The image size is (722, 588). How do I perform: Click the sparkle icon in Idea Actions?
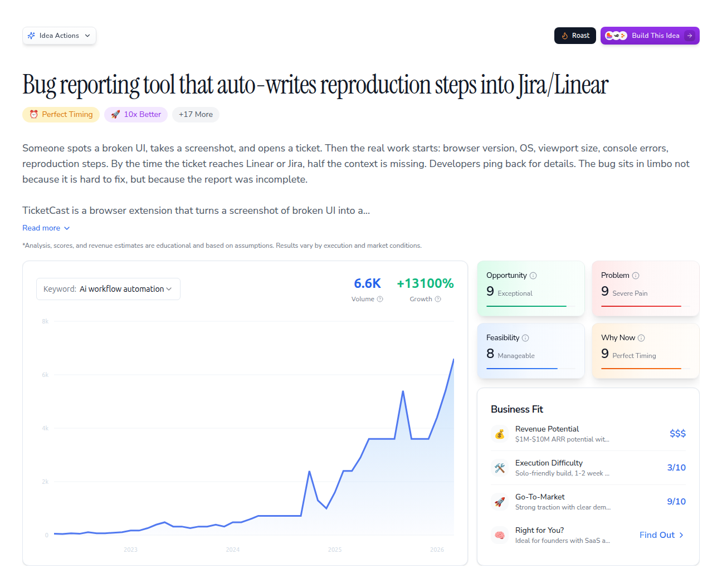click(x=31, y=36)
